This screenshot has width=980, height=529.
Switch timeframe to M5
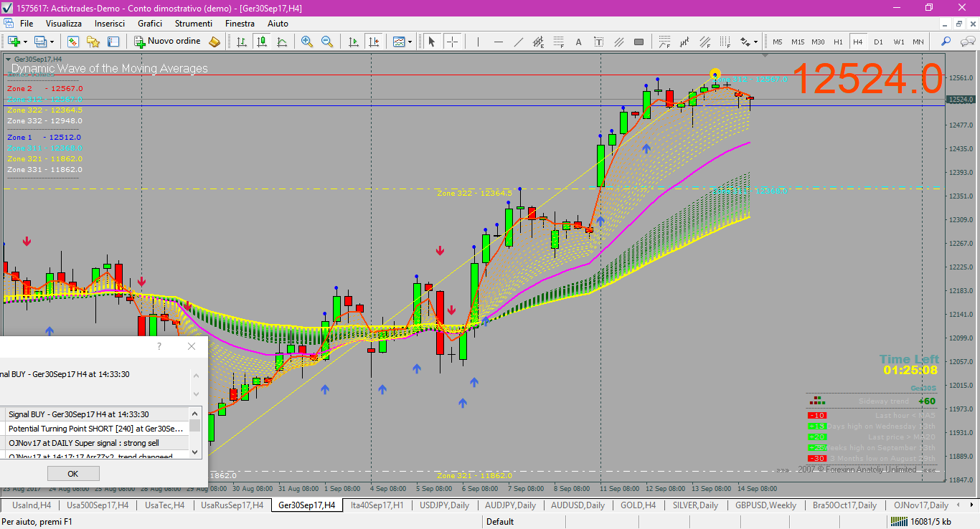778,42
